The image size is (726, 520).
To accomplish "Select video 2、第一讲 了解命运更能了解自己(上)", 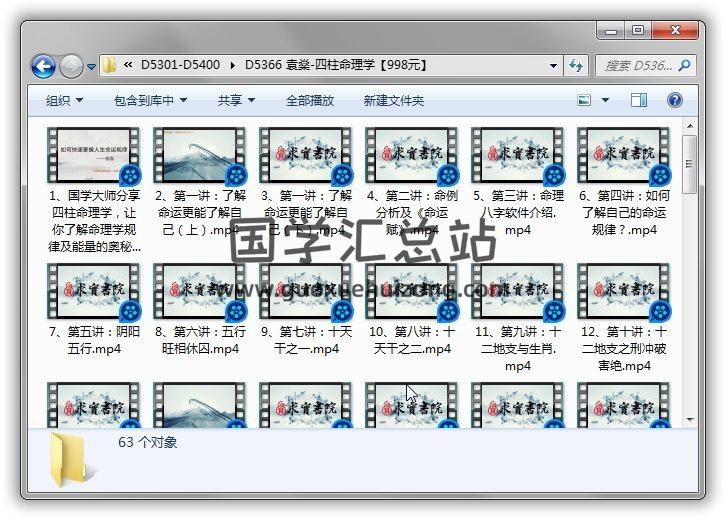I will [200, 182].
